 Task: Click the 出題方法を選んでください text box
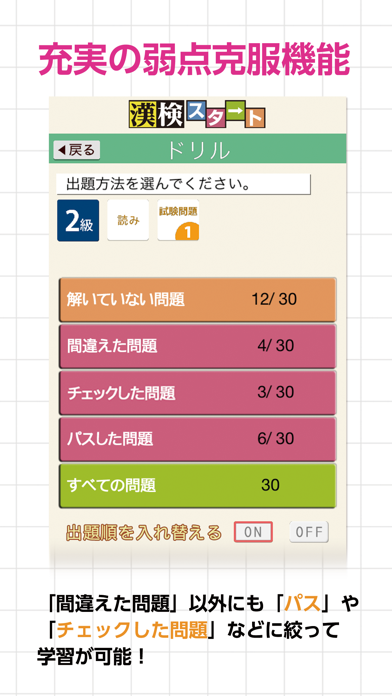[x=183, y=184]
